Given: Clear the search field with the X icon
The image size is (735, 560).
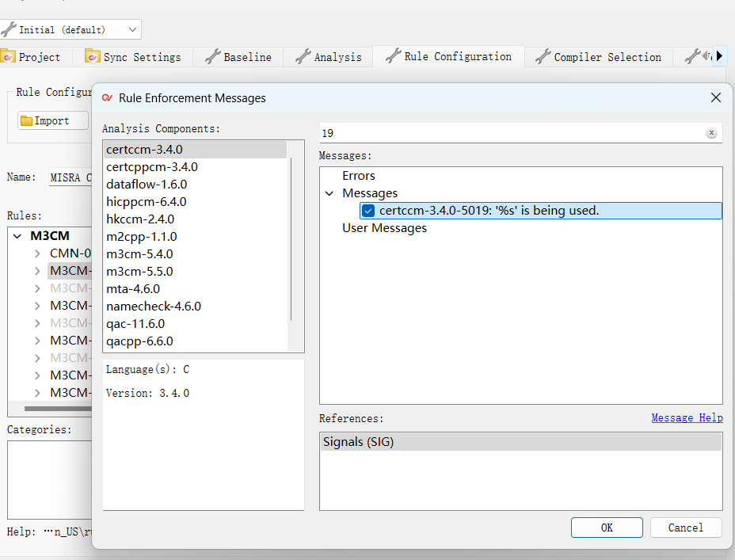Looking at the screenshot, I should [711, 133].
